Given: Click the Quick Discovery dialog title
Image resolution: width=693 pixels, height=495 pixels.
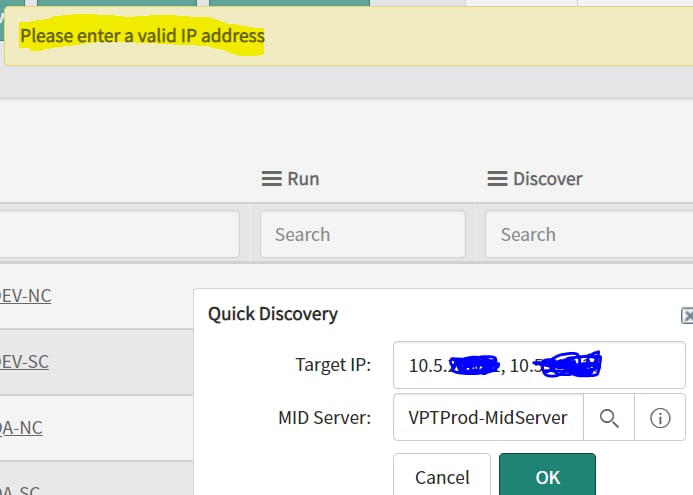Looking at the screenshot, I should coord(273,314).
